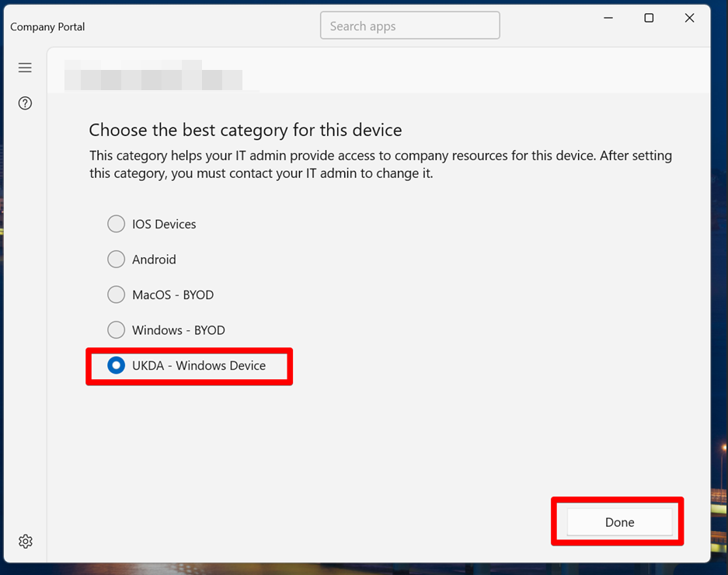
Task: Choose the Android category option
Action: tap(117, 260)
